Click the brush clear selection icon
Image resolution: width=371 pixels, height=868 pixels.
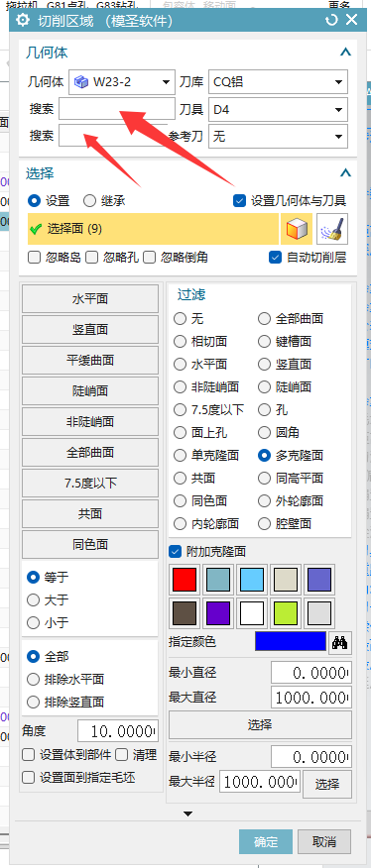pyautogui.click(x=332, y=229)
